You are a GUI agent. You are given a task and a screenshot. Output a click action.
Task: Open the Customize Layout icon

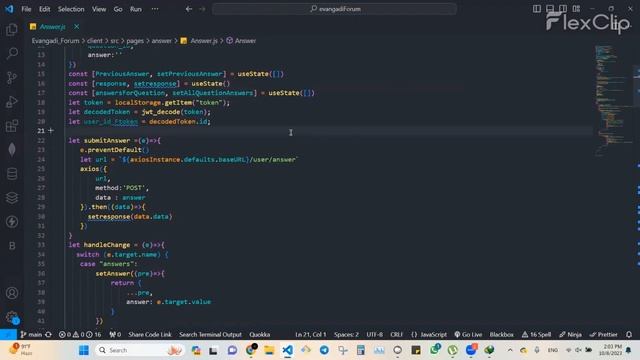point(576,9)
